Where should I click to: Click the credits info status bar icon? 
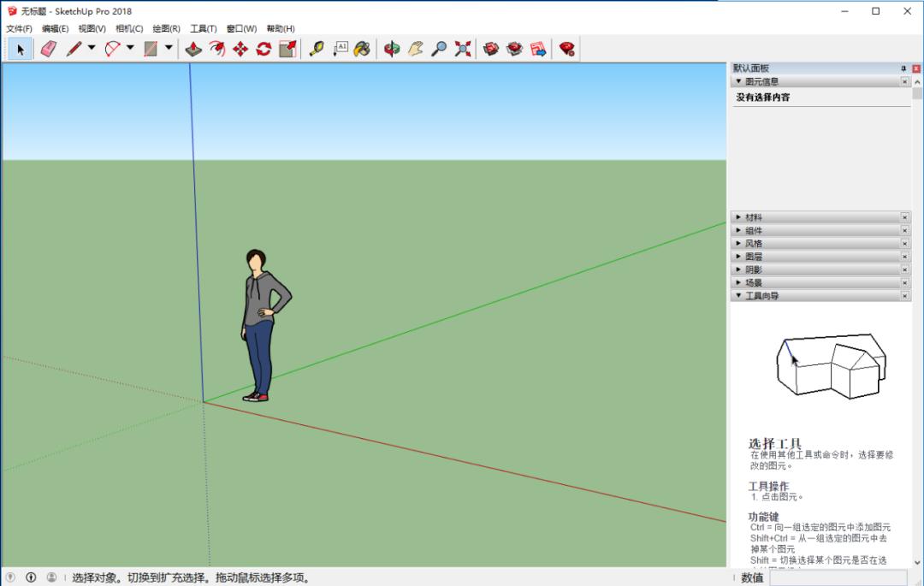coord(31,577)
